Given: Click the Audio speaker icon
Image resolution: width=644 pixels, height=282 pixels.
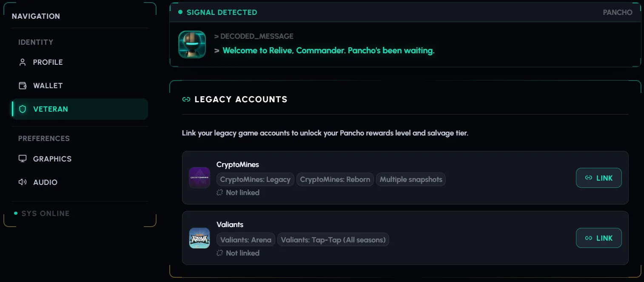Looking at the screenshot, I should click(23, 182).
